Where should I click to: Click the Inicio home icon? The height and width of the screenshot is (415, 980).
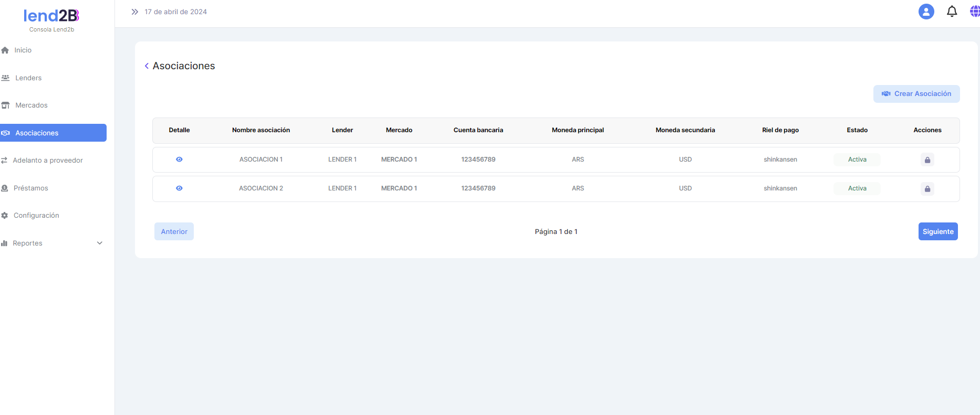click(5, 50)
